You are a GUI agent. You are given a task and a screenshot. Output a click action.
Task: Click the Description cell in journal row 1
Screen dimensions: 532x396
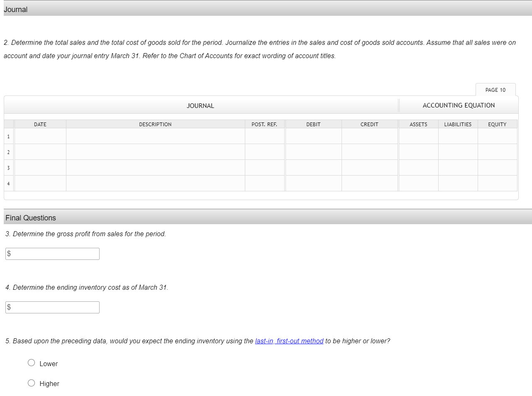[156, 136]
